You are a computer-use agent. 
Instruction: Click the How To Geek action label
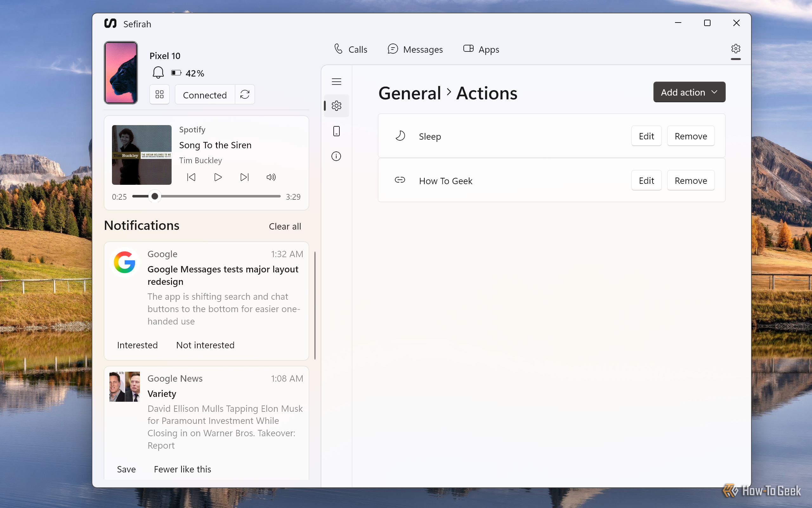[446, 181]
